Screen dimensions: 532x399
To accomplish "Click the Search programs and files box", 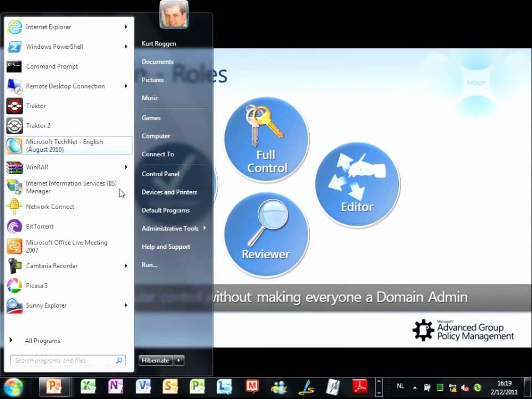I will 68,360.
